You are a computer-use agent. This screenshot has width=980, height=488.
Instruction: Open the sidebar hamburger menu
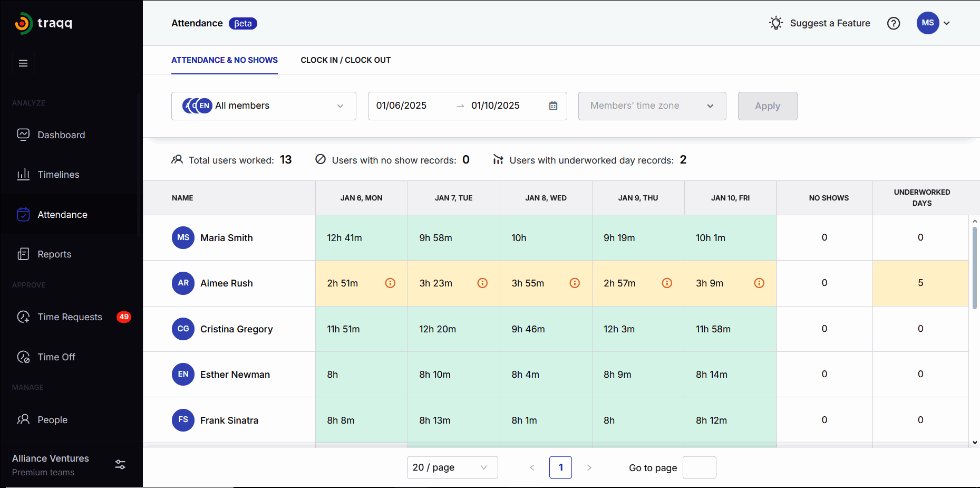23,63
